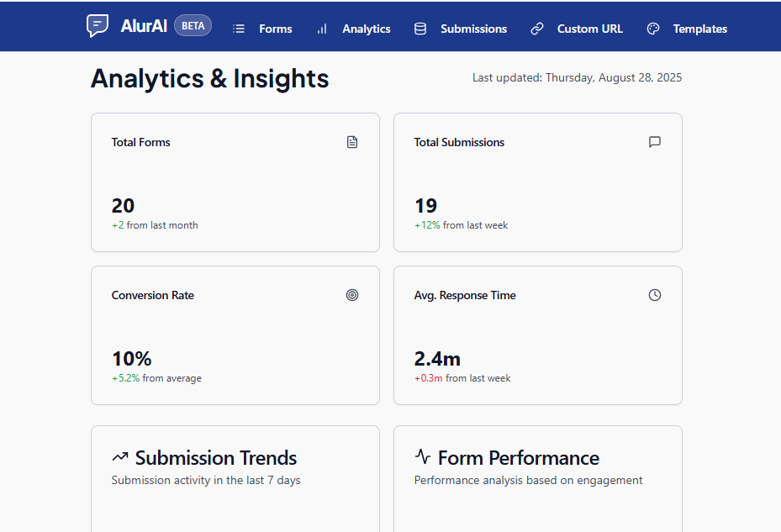Click the trending arrow icon beside Submission Trends
Image resolution: width=781 pixels, height=532 pixels.
point(120,457)
